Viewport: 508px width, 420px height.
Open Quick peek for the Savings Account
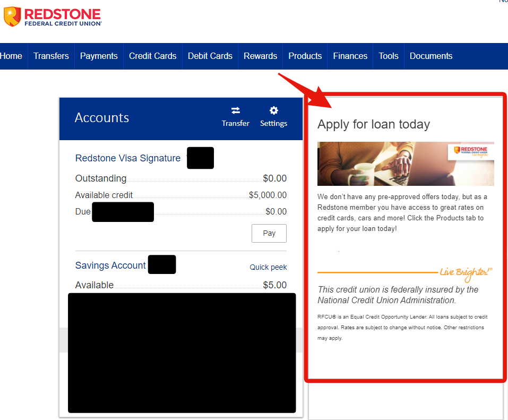(x=268, y=267)
